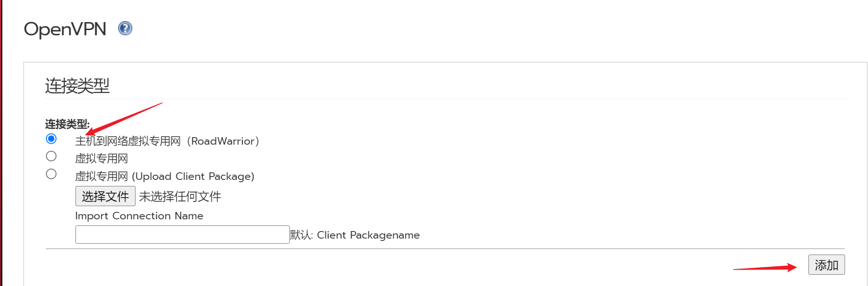Image resolution: width=868 pixels, height=286 pixels.
Task: Select the RoadWarrior host-to-network radio button
Action: [x=51, y=139]
